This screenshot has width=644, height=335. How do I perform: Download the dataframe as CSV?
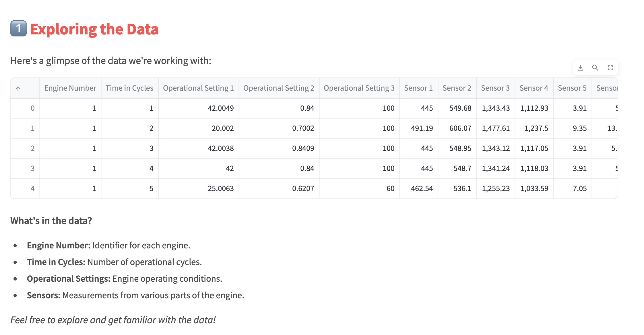(580, 68)
